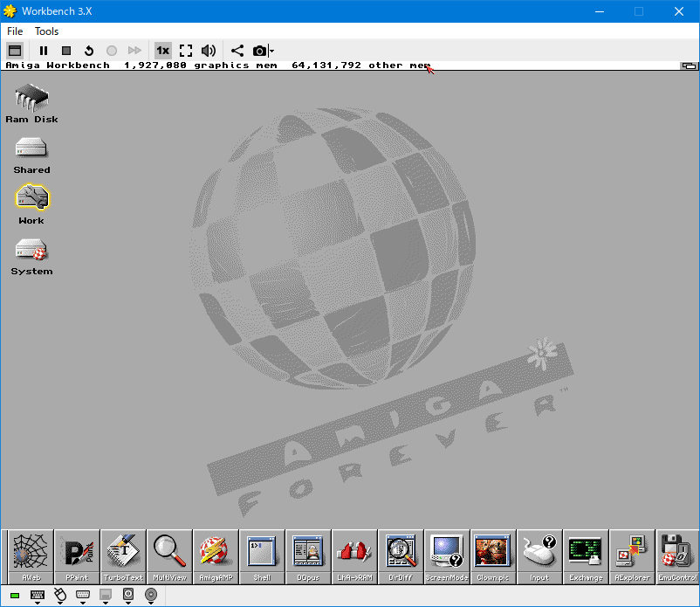Screen dimensions: 700x607
Task: Minimize the Workbench 3.X window
Action: coord(600,11)
